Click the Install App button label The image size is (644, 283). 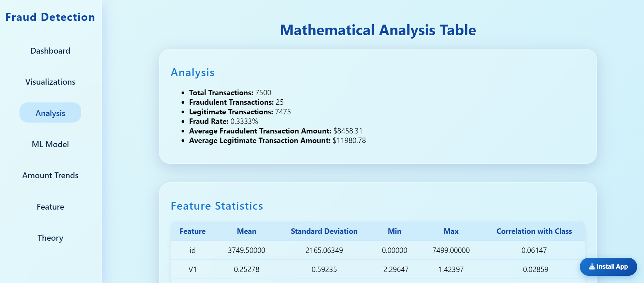point(612,267)
